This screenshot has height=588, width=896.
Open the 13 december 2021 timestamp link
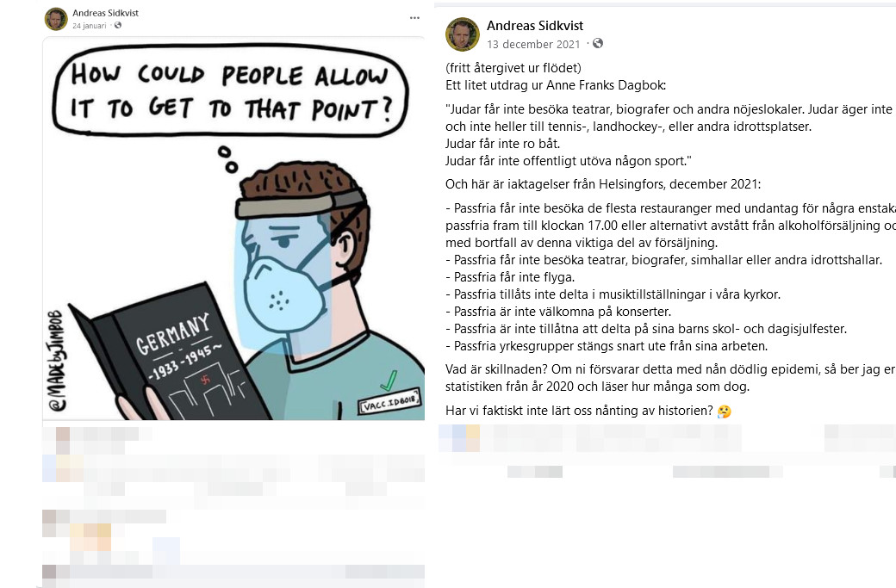tap(533, 44)
